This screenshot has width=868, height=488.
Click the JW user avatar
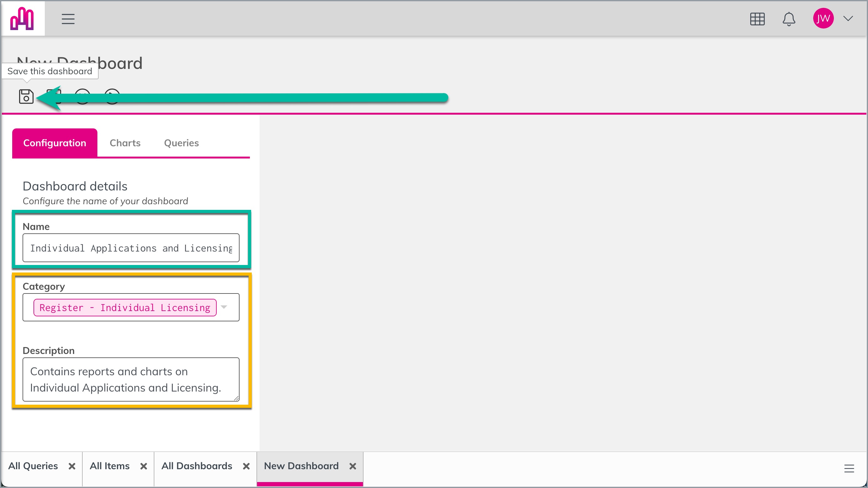click(x=823, y=18)
